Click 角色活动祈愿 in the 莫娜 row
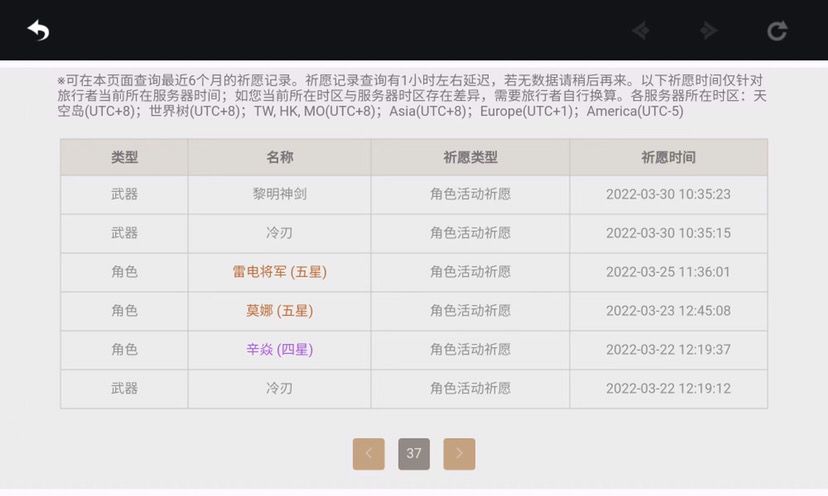The width and height of the screenshot is (828, 496). [x=470, y=311]
